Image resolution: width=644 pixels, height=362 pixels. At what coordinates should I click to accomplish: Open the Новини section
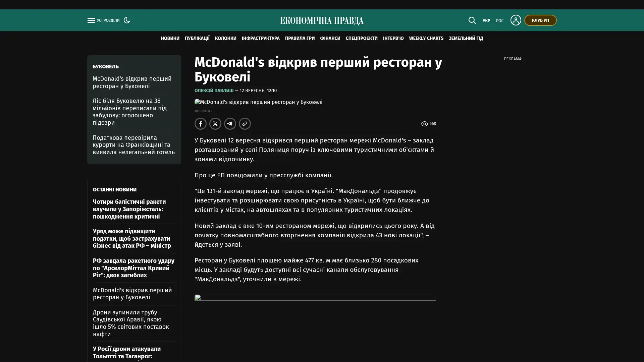pyautogui.click(x=170, y=38)
